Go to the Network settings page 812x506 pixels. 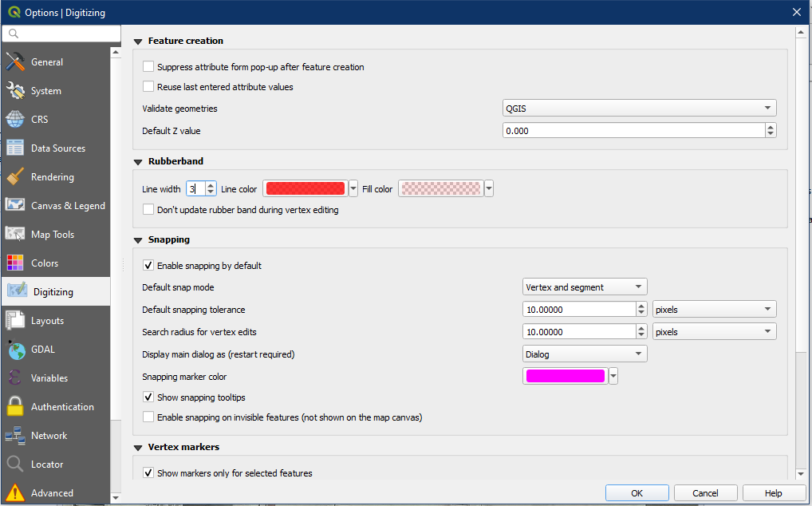[49, 436]
